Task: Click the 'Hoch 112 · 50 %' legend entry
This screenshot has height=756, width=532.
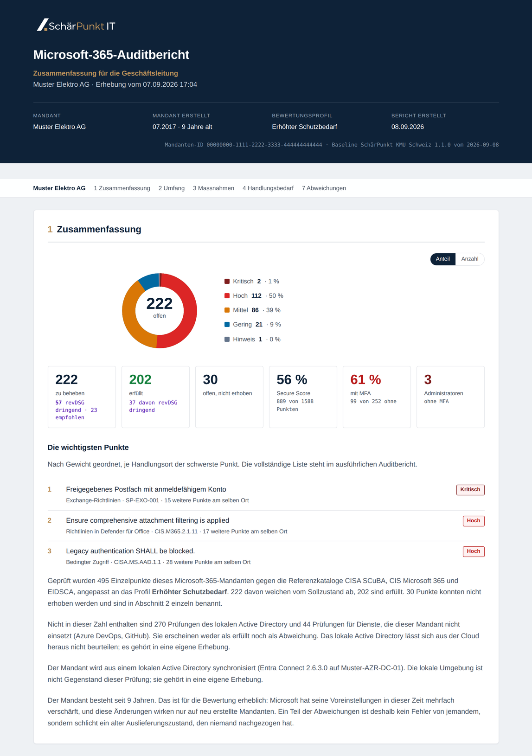Action: [x=254, y=296]
